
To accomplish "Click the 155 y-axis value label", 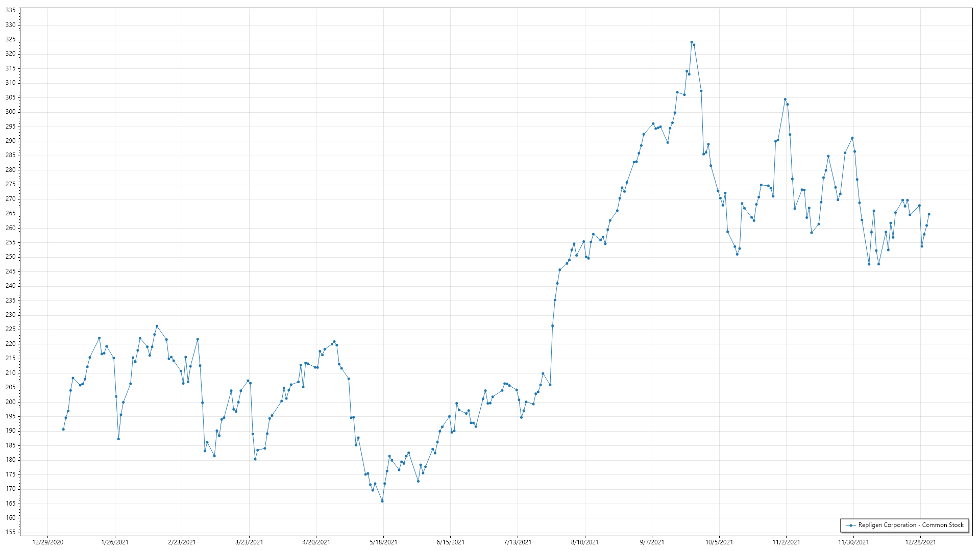I will pyautogui.click(x=10, y=532).
